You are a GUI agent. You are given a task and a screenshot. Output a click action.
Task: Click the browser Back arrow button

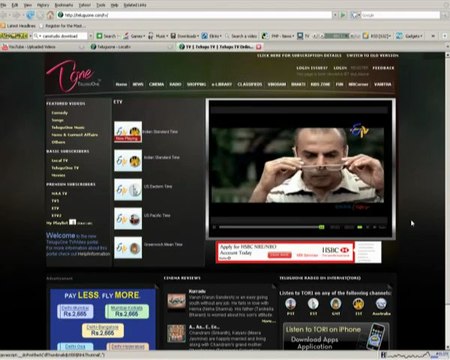(4, 15)
